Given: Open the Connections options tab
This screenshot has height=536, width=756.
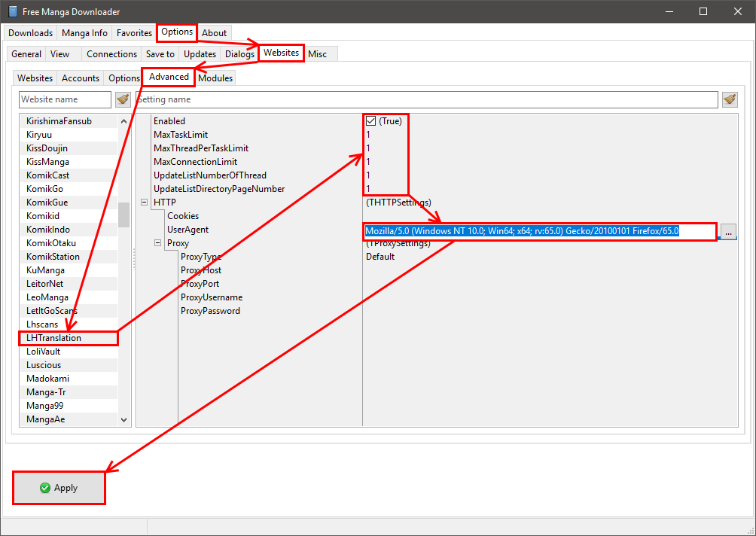Looking at the screenshot, I should (111, 54).
